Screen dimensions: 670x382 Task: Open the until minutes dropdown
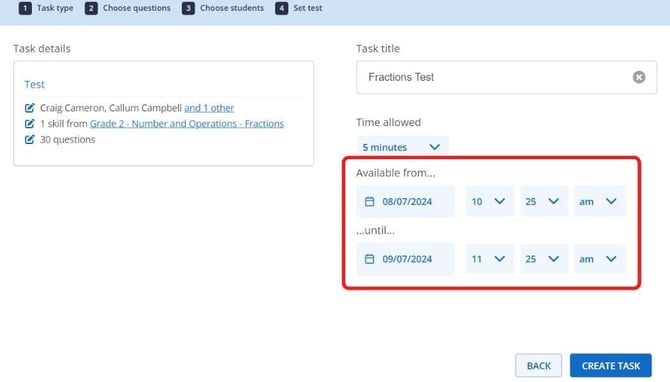(x=544, y=259)
